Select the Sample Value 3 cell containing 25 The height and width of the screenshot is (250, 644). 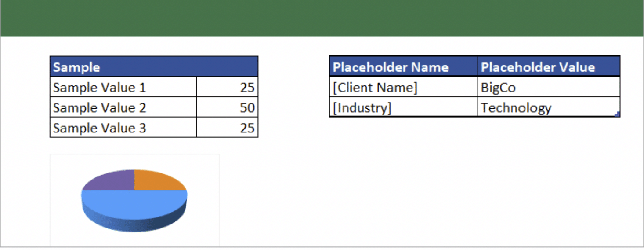coord(227,127)
